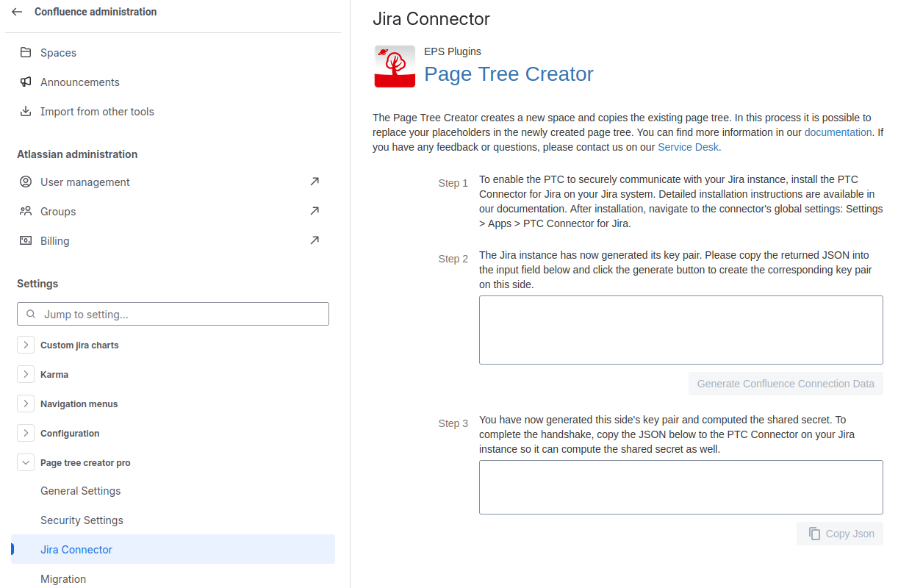Click the external link arrow for User management
898x588 pixels.
pos(315,182)
